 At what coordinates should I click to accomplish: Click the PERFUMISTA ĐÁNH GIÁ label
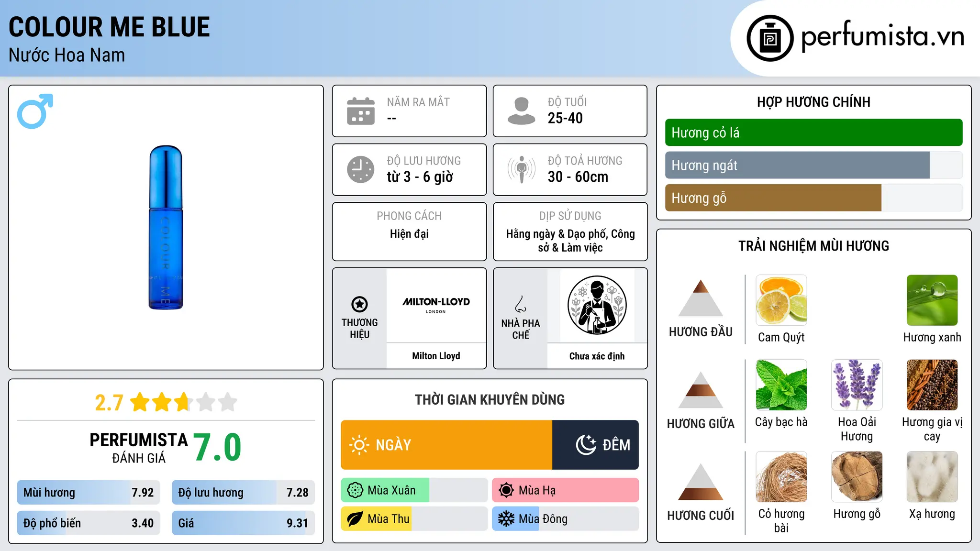(139, 448)
